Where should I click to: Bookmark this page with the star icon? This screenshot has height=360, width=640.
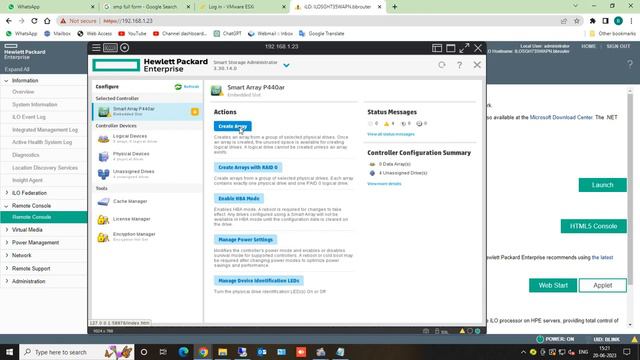point(576,21)
